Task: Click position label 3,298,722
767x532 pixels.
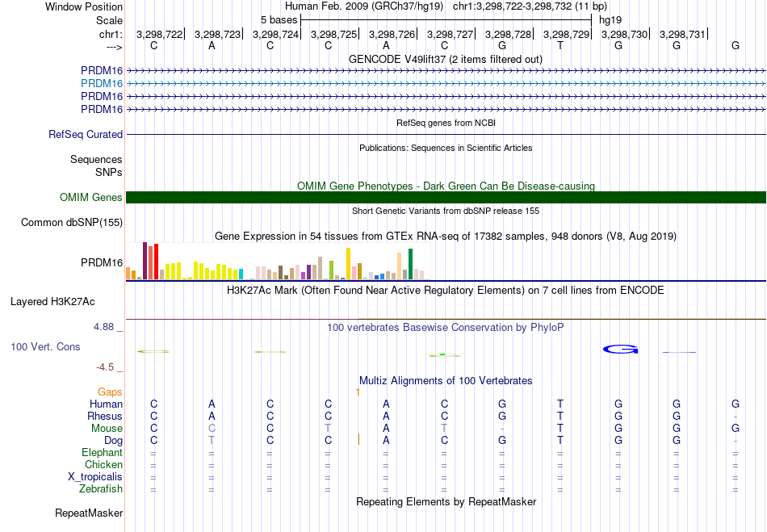Action: click(x=159, y=34)
